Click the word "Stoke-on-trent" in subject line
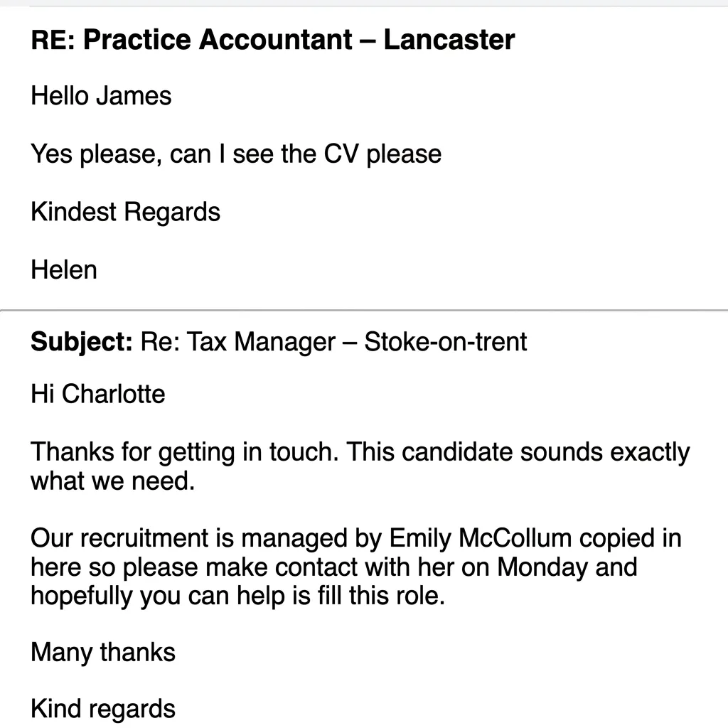 point(445,342)
